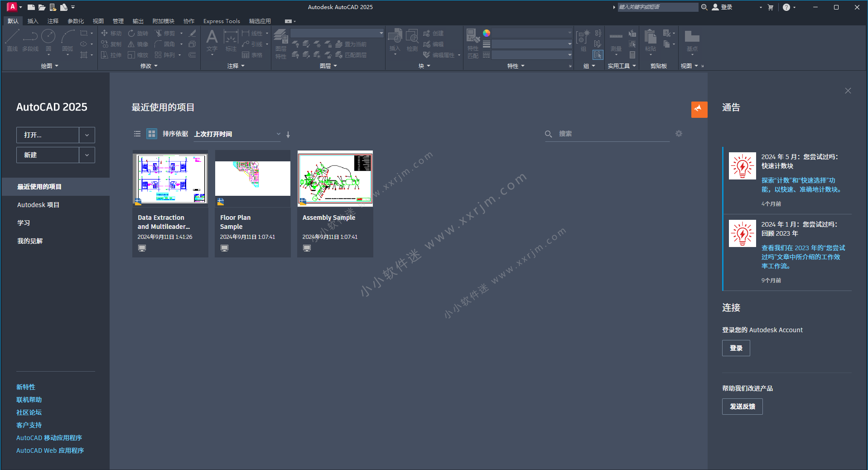This screenshot has height=470, width=868.
Task: Expand the 绘图 (Draw) panel
Action: tap(50, 66)
